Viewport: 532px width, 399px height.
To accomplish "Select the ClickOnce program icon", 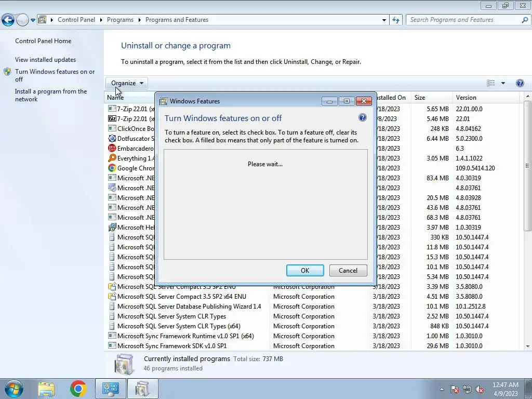I will (112, 128).
